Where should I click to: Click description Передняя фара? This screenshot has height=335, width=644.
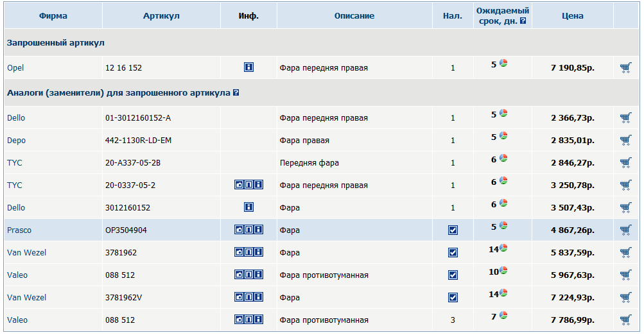pyautogui.click(x=309, y=163)
